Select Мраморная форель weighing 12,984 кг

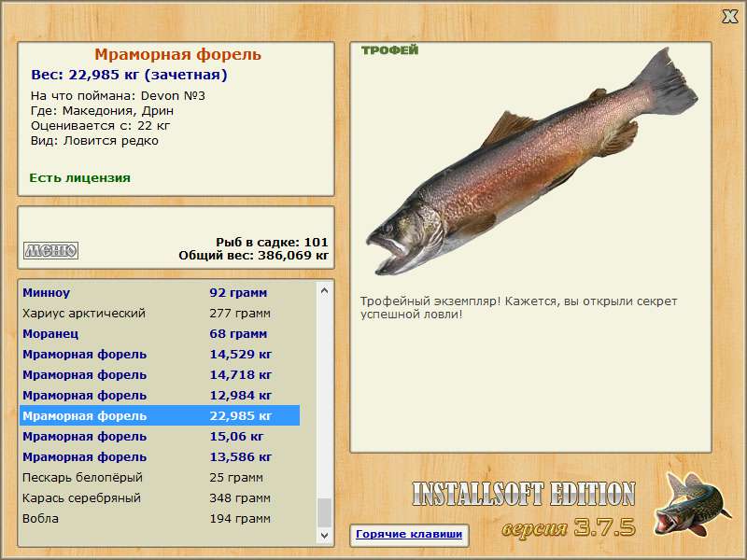(x=160, y=395)
